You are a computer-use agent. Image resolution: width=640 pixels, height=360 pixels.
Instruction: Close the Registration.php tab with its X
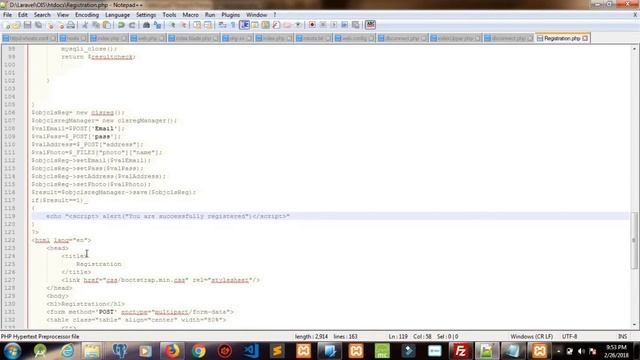click(x=585, y=38)
